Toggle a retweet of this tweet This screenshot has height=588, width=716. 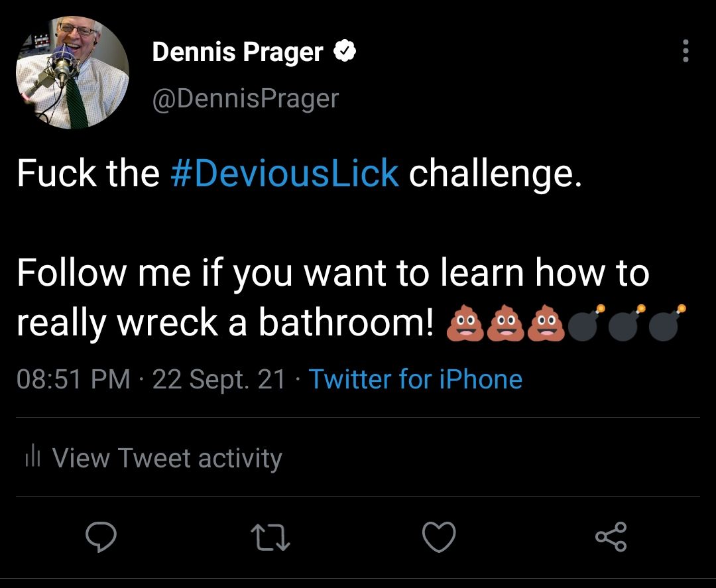click(x=270, y=538)
